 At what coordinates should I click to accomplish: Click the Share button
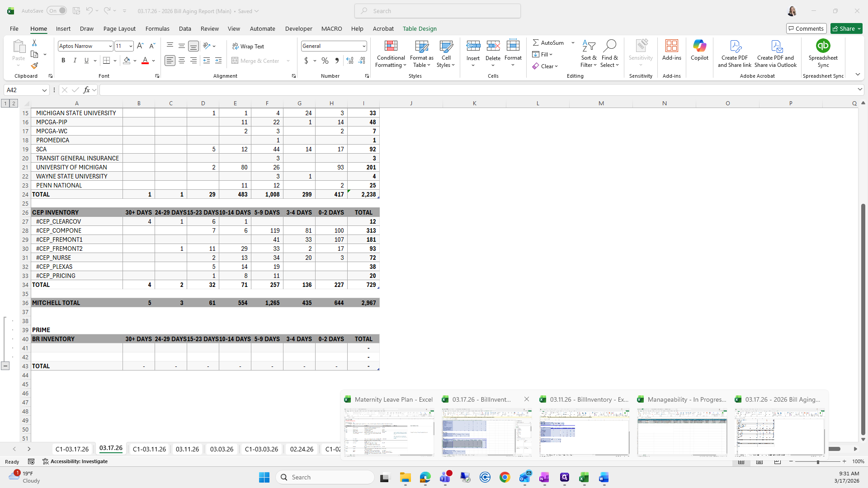point(843,28)
